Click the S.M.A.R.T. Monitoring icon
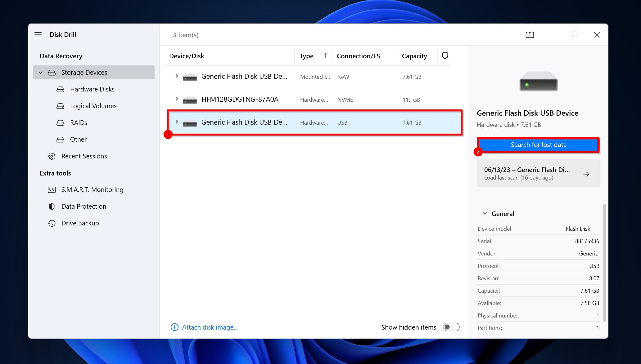 (52, 189)
